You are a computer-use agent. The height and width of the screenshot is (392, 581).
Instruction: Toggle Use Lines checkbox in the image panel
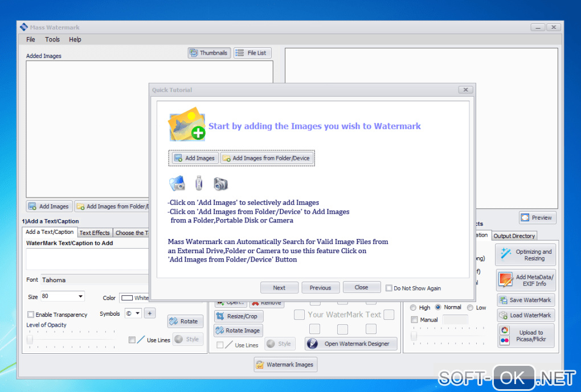(220, 345)
